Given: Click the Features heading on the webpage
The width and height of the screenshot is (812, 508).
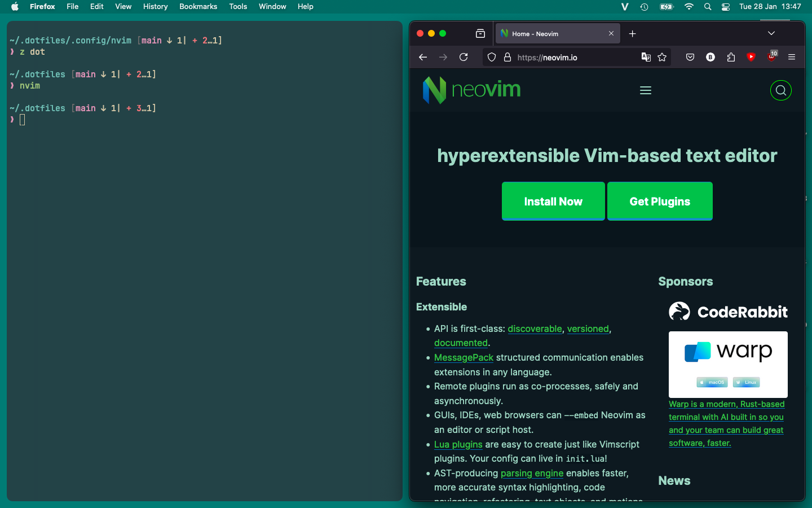Looking at the screenshot, I should (441, 281).
